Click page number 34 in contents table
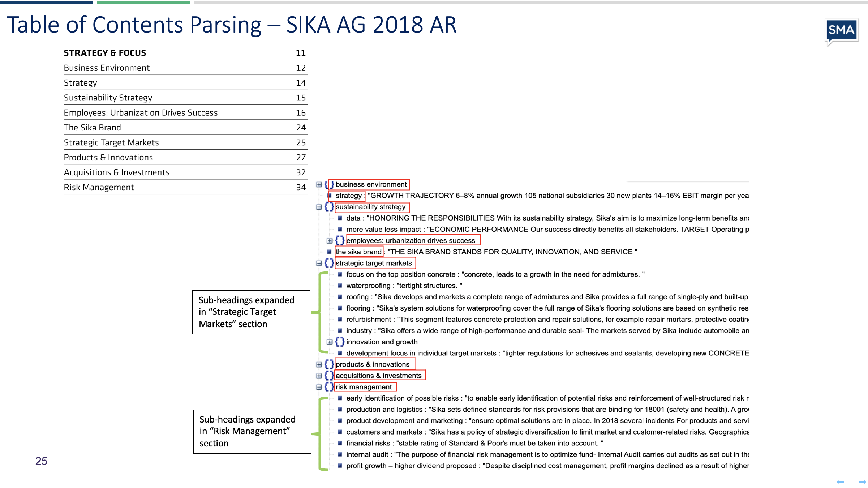868x488 pixels. (301, 187)
